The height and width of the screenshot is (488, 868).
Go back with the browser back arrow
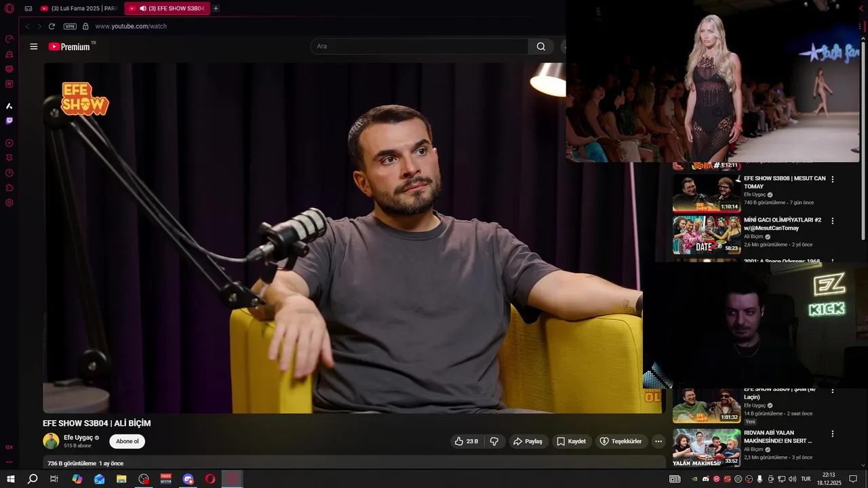[28, 26]
